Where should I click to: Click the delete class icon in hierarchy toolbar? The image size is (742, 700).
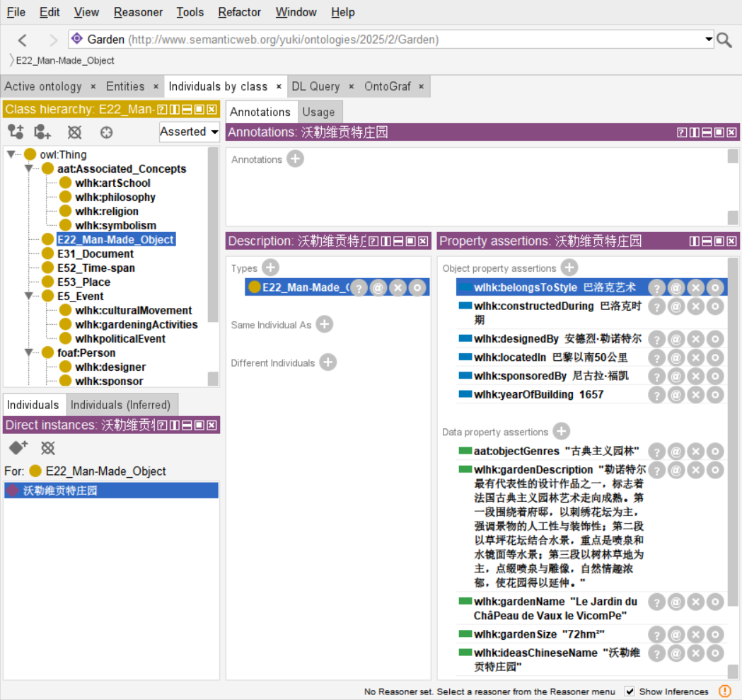tap(74, 132)
